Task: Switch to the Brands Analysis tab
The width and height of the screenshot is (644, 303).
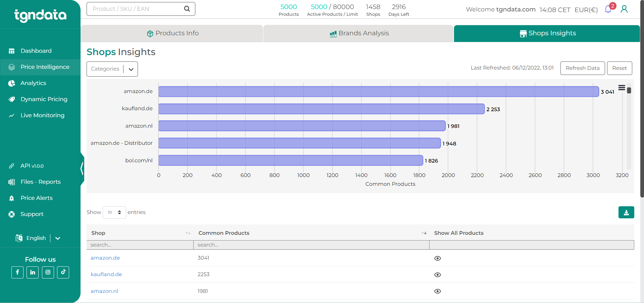Action: [x=359, y=33]
